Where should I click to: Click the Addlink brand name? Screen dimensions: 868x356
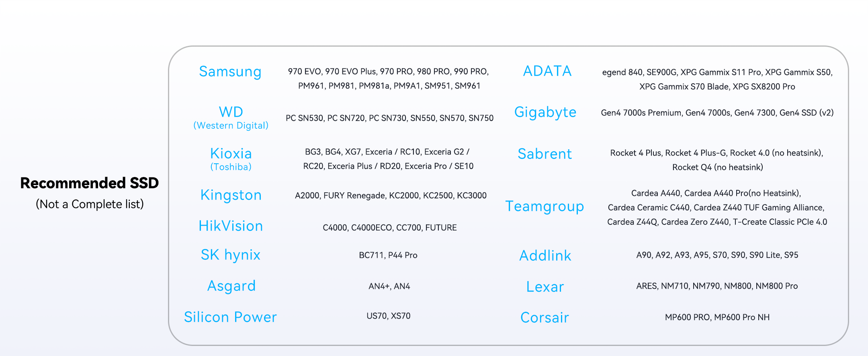pyautogui.click(x=545, y=256)
